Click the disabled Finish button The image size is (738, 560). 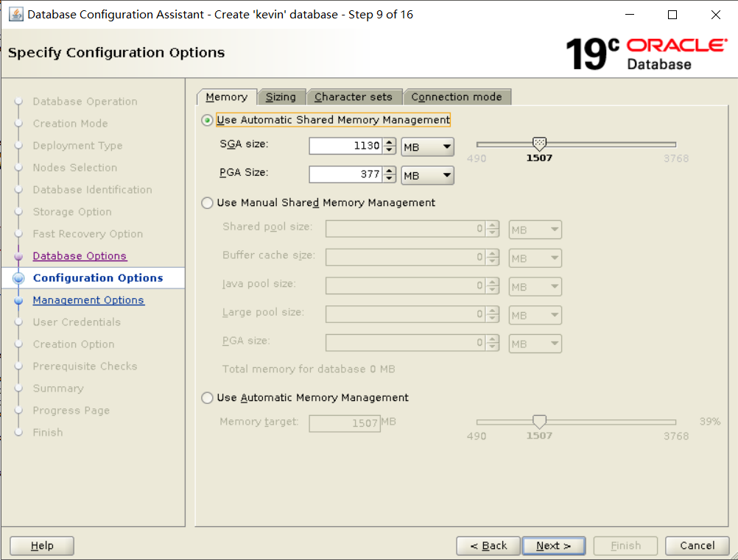pos(625,545)
